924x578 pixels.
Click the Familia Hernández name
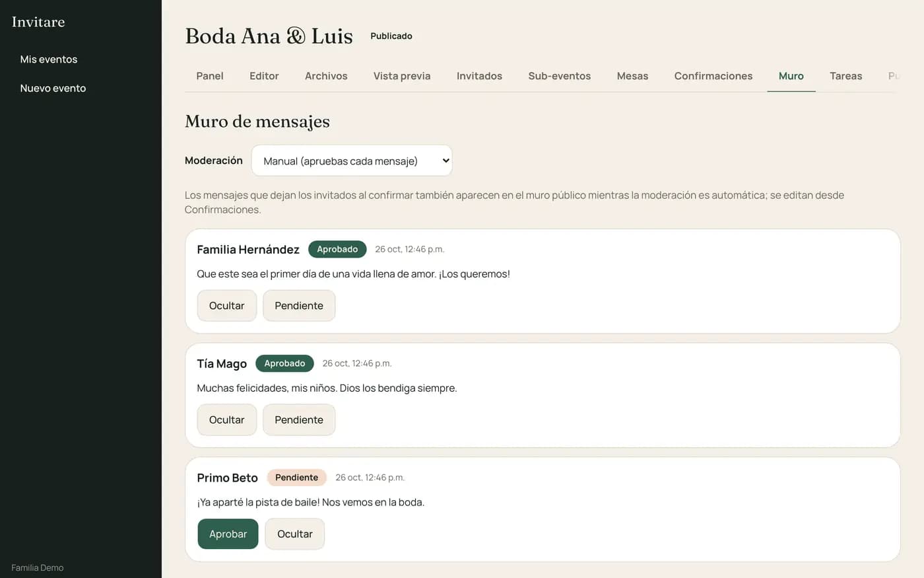point(248,250)
